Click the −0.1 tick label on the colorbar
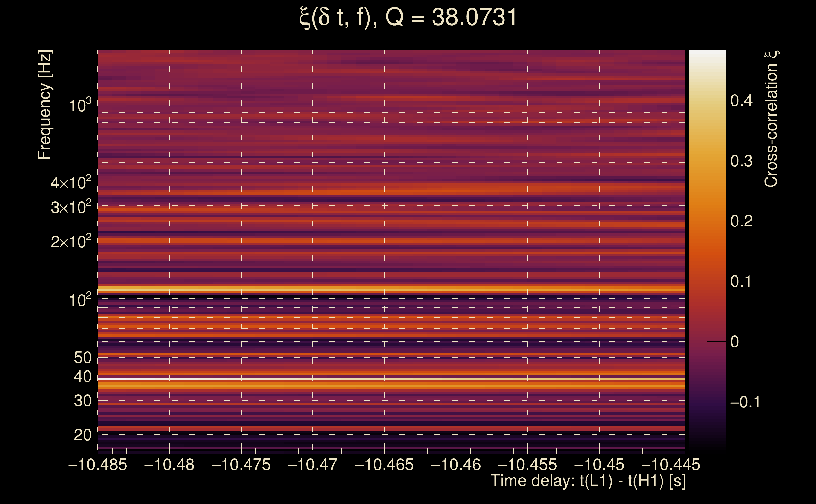Image resolution: width=816 pixels, height=504 pixels. point(745,402)
